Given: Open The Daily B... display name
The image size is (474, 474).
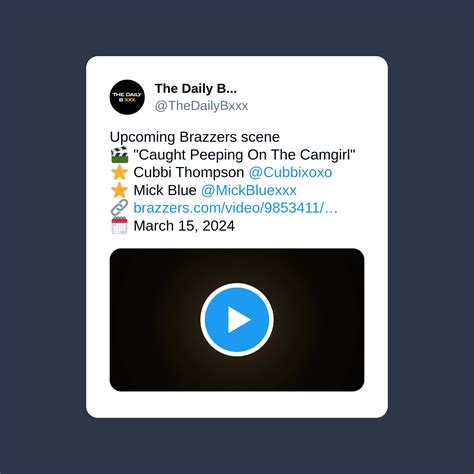Looking at the screenshot, I should click(x=196, y=89).
